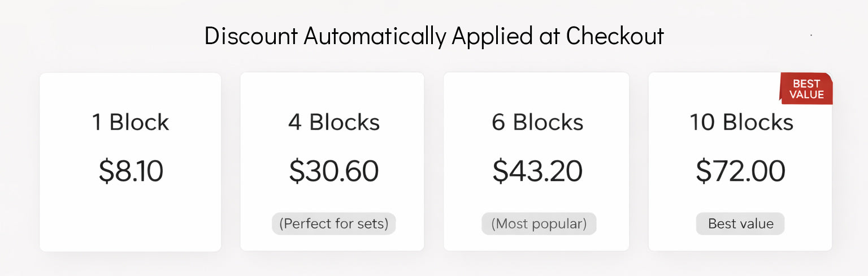Click the word "Discount" in the heading
The image size is (868, 276).
(251, 36)
